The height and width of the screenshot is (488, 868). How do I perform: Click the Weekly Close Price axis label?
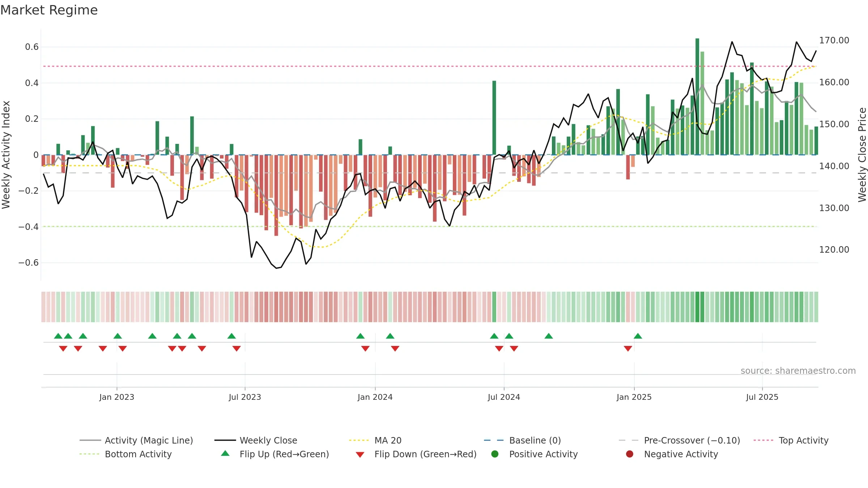coord(862,155)
